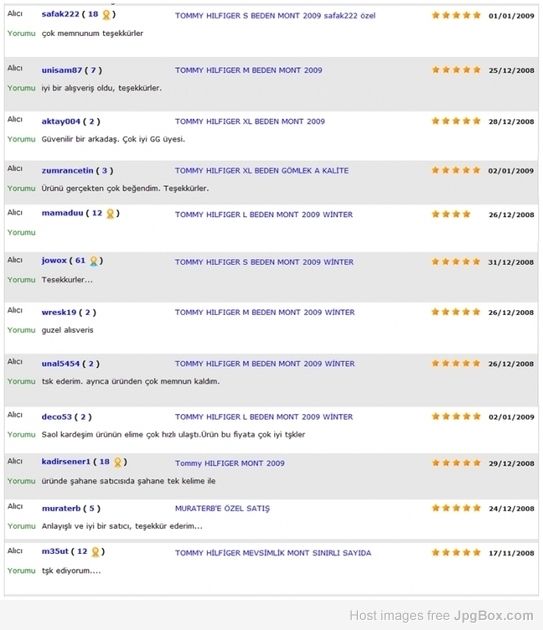This screenshot has width=543, height=630.
Task: Open the 'TOMMY HILFIGER XL BEDEN GÖMLEK A KALİTE' listing
Action: tap(262, 170)
